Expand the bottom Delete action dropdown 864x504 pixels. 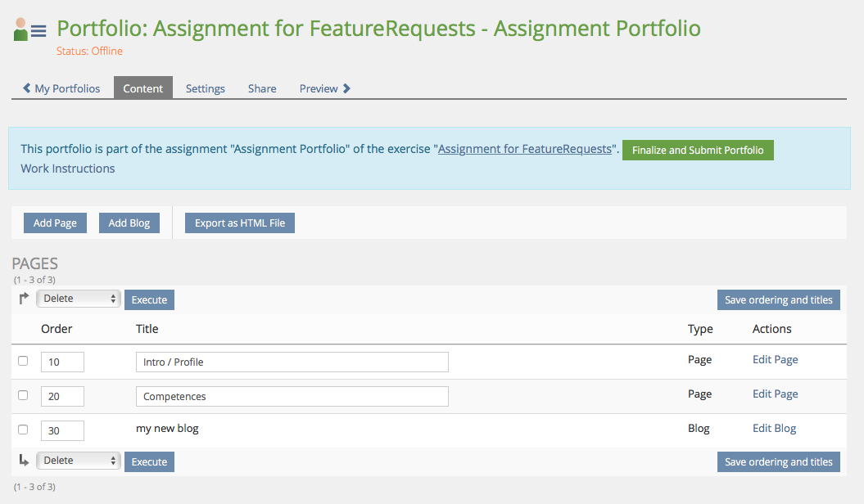coord(79,461)
